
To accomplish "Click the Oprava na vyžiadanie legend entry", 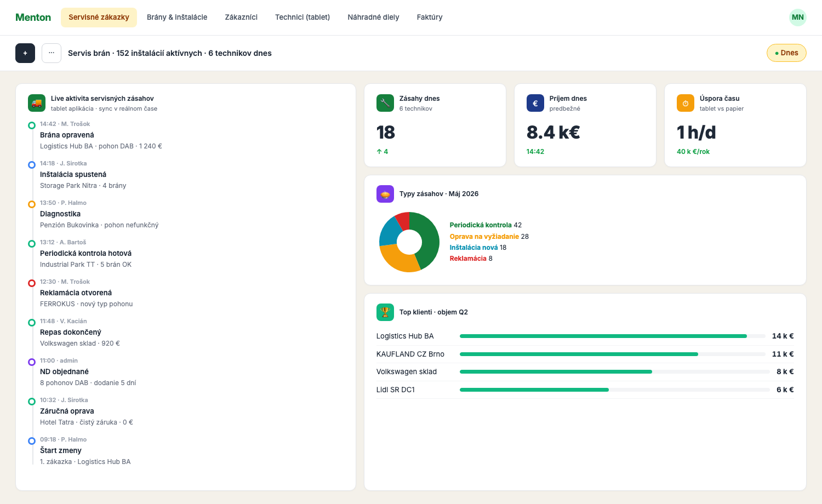I will point(489,237).
